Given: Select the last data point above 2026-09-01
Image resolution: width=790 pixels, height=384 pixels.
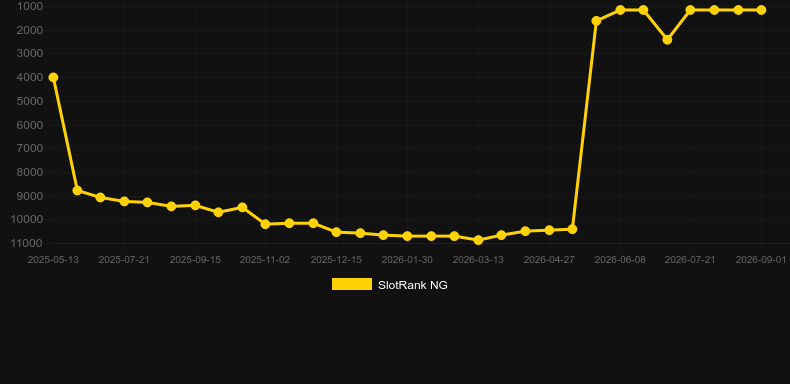Looking at the screenshot, I should click(761, 10).
